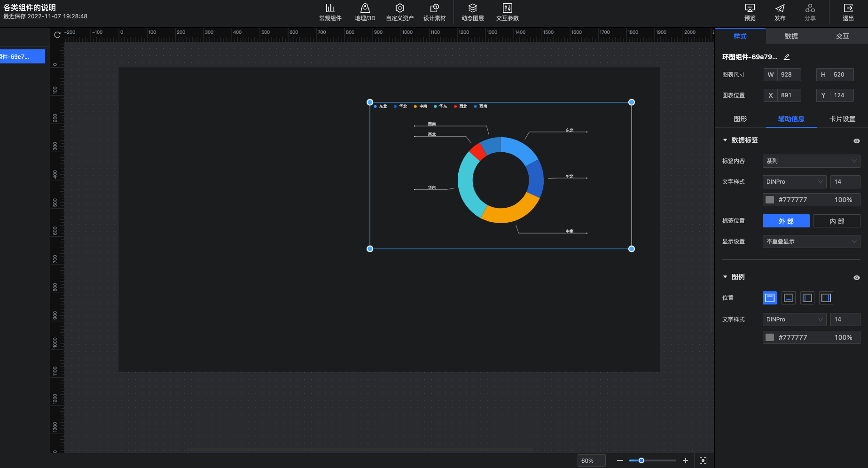This screenshot has height=468, width=868.
Task: Click top-left resize handle of chart
Action: tap(370, 102)
